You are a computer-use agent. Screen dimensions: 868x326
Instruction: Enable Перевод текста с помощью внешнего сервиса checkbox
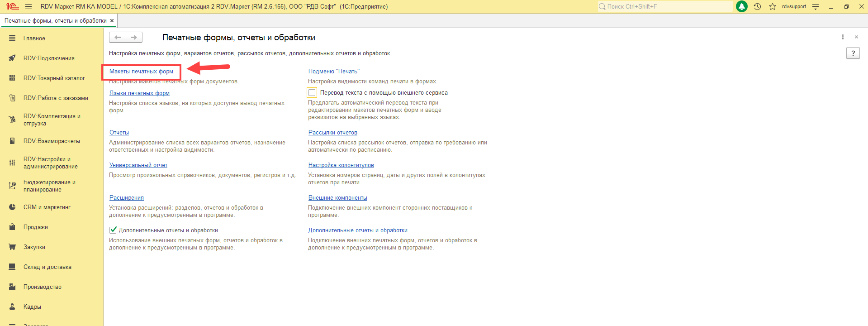tap(312, 93)
